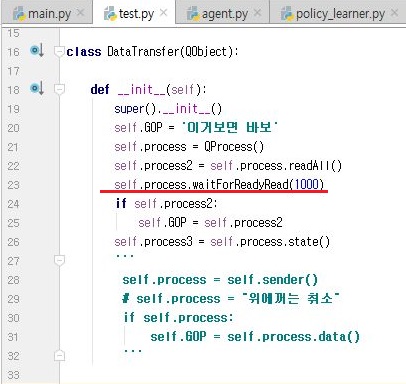Click underlined 'self.process.waitForReadyRead(1000)' line

click(219, 185)
